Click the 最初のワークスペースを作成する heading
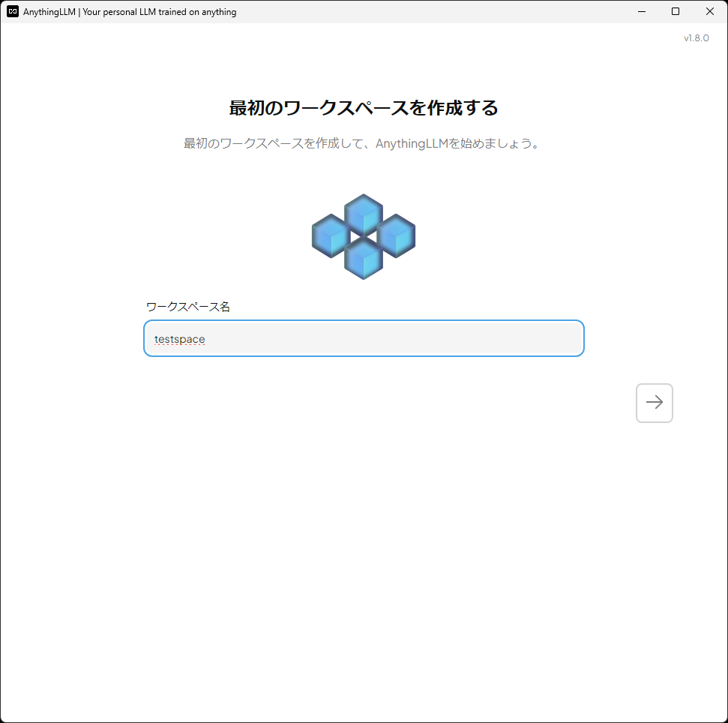The image size is (728, 723). 363,108
